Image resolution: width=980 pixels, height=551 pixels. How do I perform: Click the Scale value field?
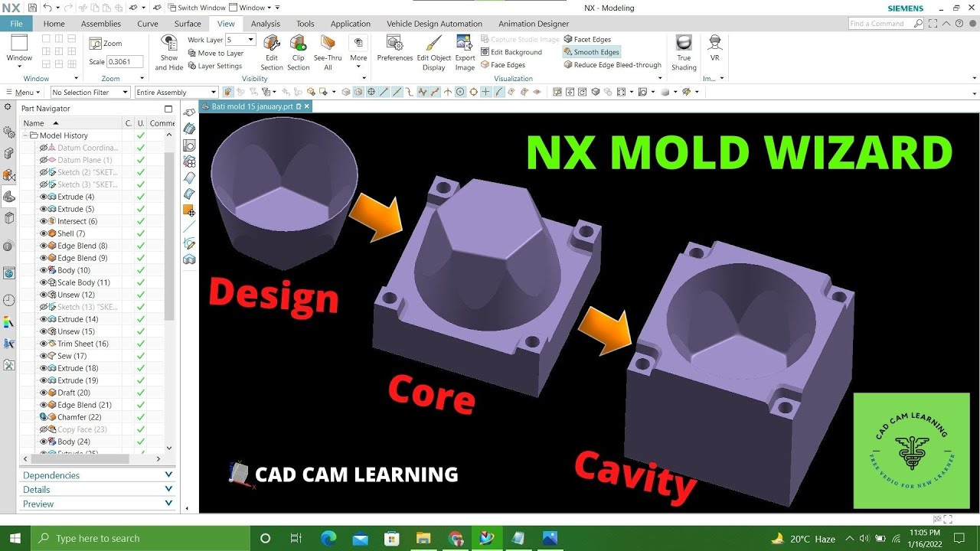(125, 62)
